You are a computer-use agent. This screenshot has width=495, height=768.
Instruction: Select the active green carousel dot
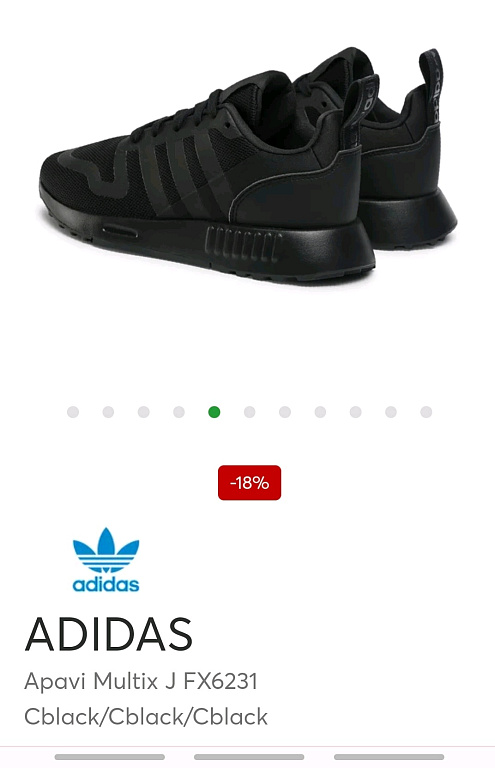(214, 412)
